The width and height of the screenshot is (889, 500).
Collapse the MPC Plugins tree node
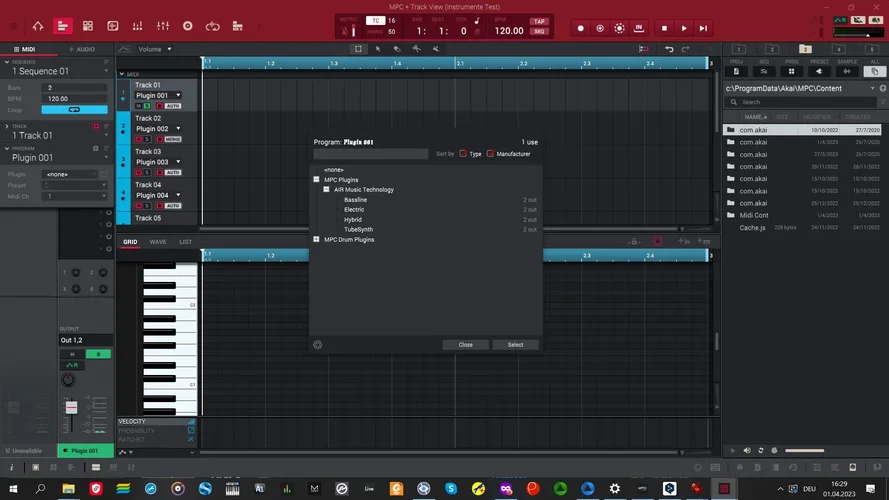tap(316, 180)
